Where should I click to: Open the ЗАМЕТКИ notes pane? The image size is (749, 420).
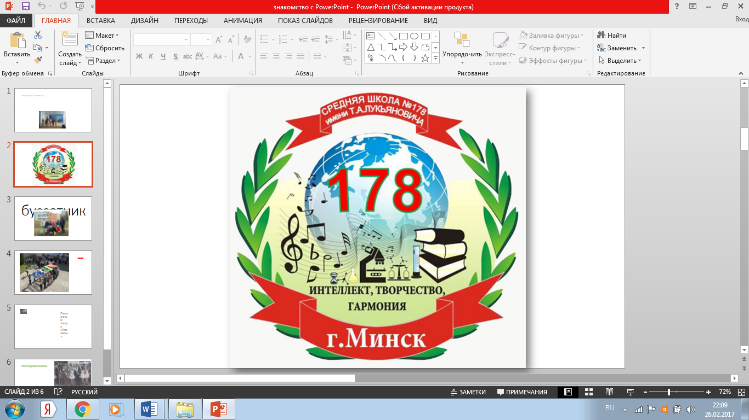click(x=468, y=392)
